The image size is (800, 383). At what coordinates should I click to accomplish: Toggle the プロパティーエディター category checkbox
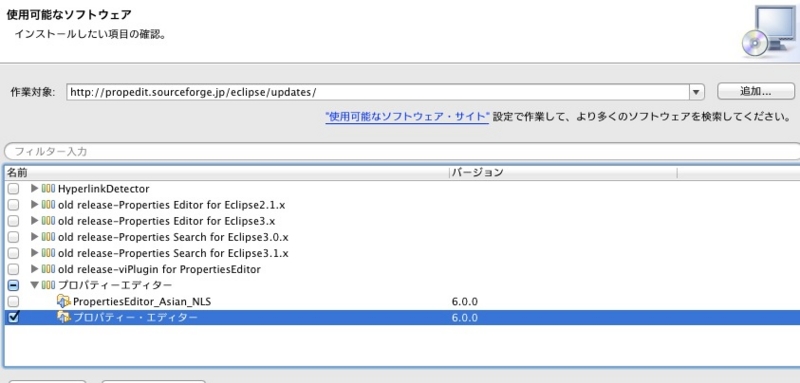14,285
